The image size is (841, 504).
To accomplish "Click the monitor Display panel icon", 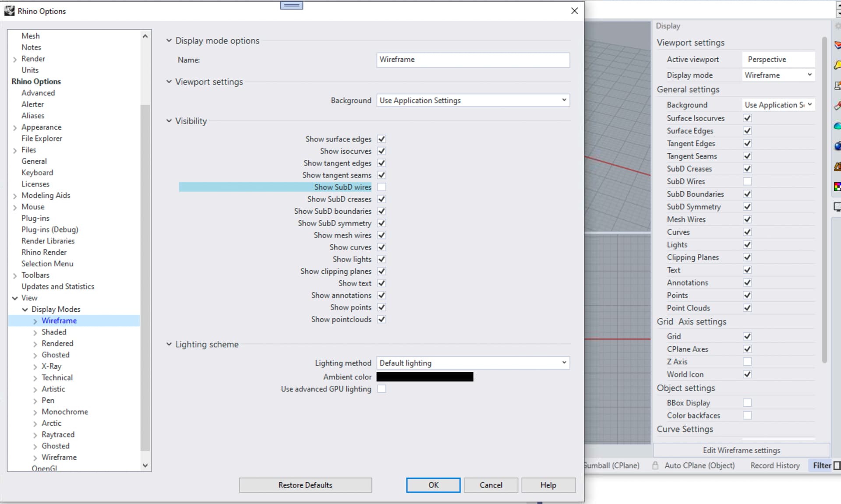I will point(837,207).
